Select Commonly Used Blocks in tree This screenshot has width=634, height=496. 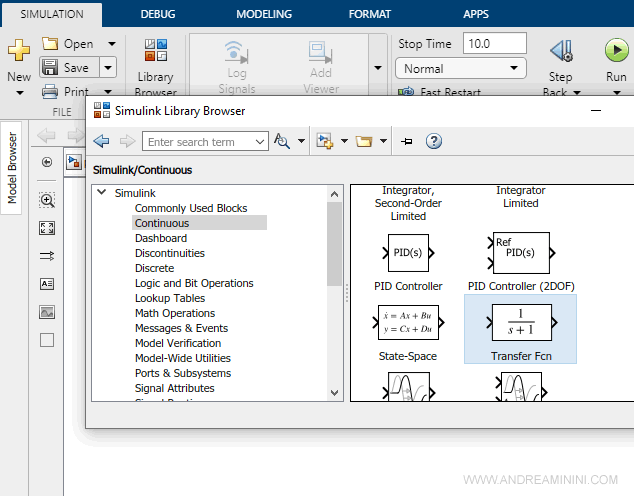point(191,208)
